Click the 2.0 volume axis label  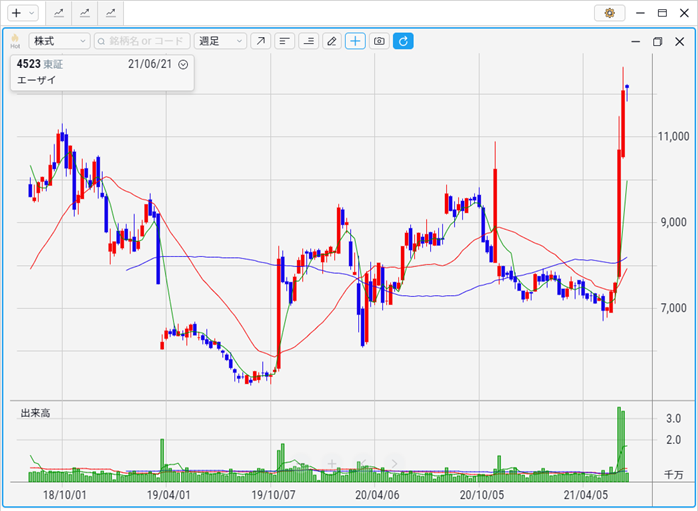[674, 440]
